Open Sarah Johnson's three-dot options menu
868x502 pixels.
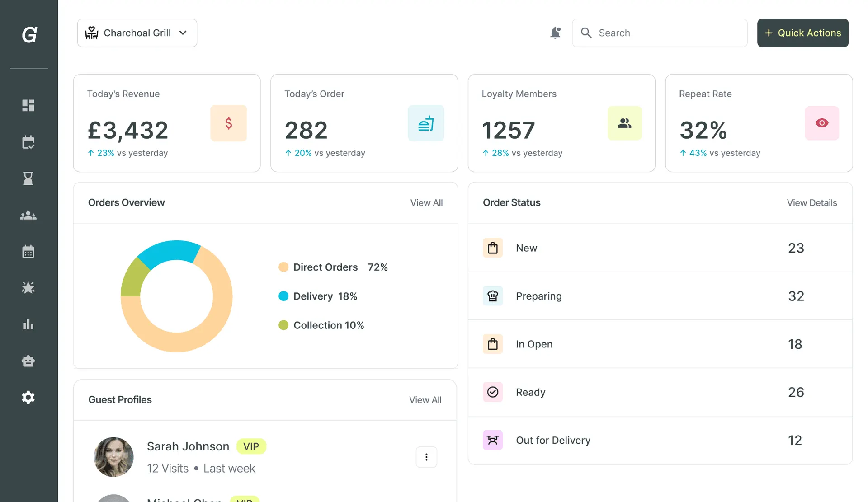tap(426, 457)
